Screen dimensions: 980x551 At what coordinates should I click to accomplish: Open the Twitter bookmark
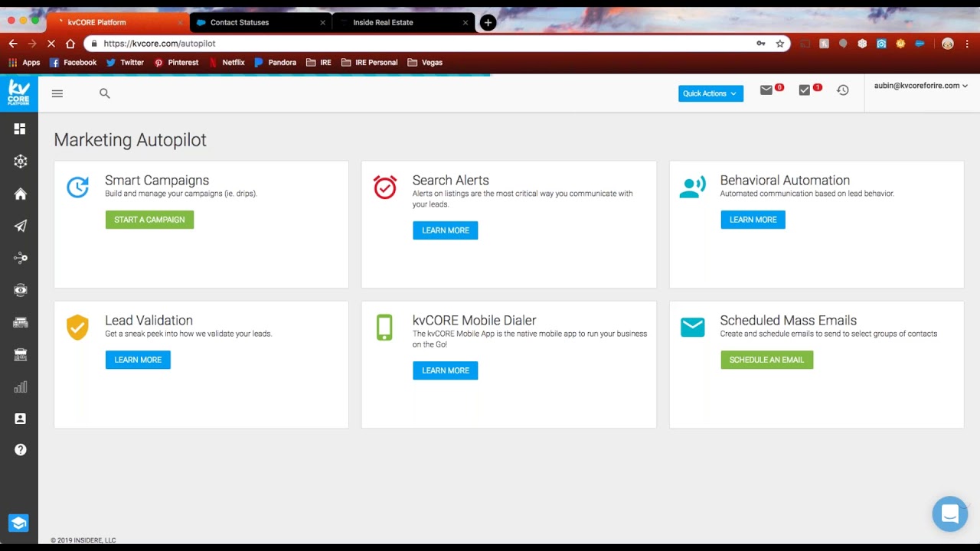point(126,63)
